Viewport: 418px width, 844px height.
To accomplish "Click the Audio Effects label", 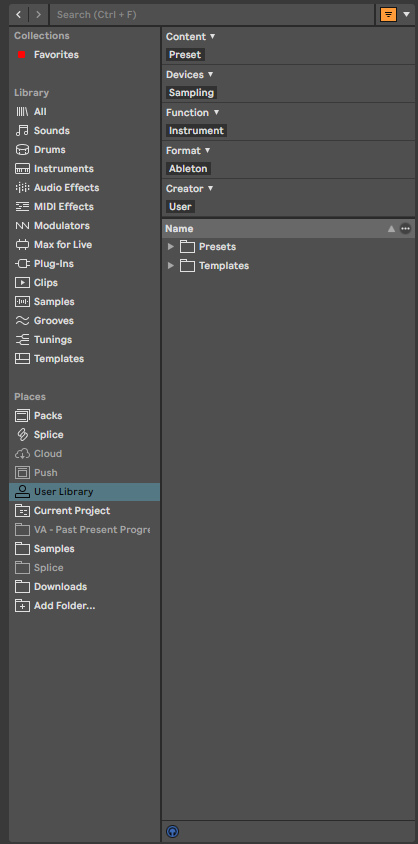I will tap(67, 188).
